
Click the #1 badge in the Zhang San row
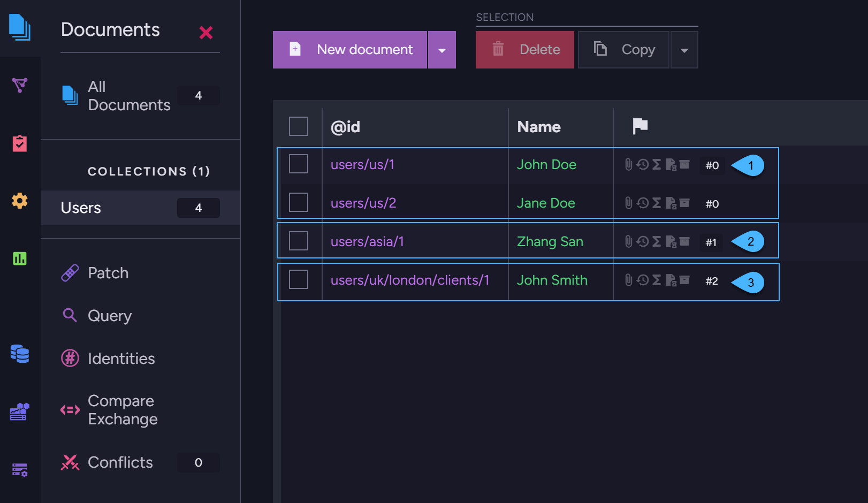(711, 242)
